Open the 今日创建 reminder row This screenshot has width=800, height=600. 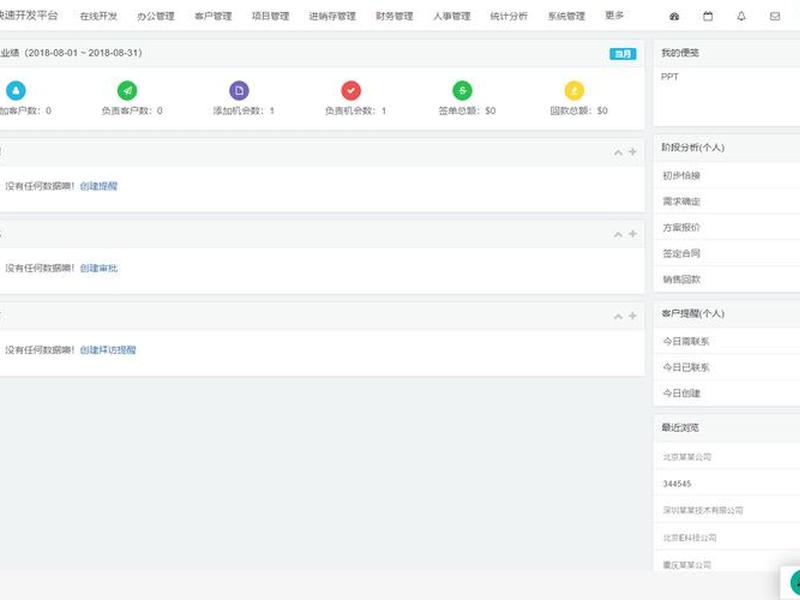pyautogui.click(x=727, y=393)
